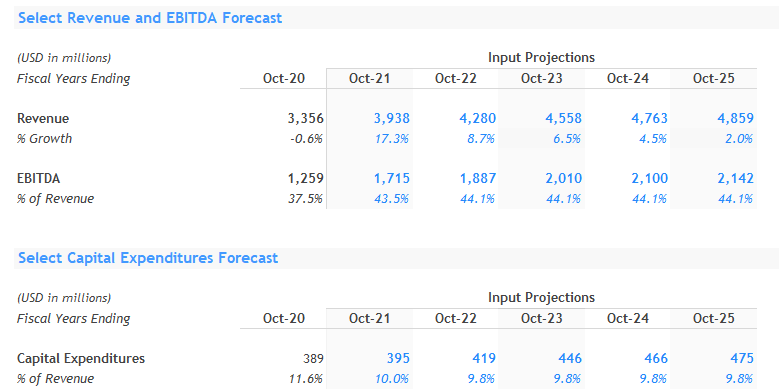Image resolution: width=779 pixels, height=392 pixels.
Task: Click the Oct-23 EBITDA value 2,010
Action: 563,178
